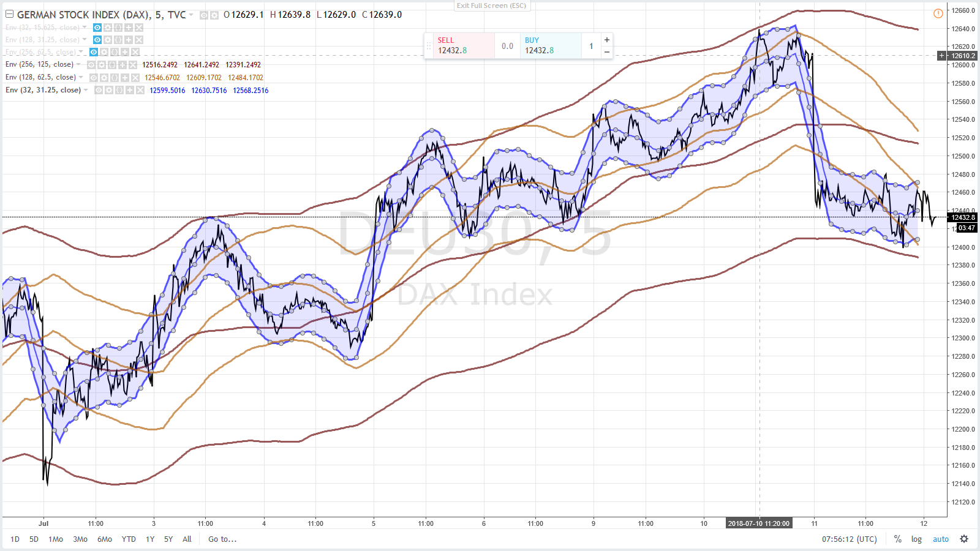Image resolution: width=980 pixels, height=551 pixels.
Task: Hide the Env (256, 125, close) indicator
Action: 91,65
